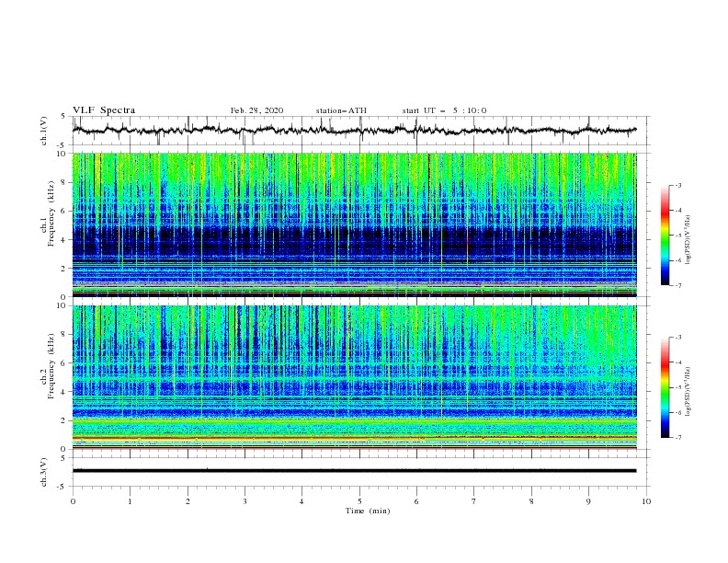Click the ch.1 PSD color bar
Image resolution: width=728 pixels, height=563 pixels.
pyautogui.click(x=665, y=236)
